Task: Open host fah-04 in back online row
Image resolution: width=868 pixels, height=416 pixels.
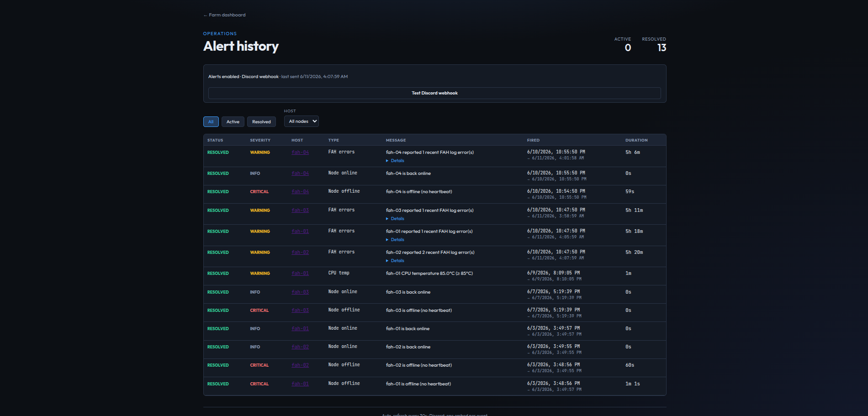Action: click(300, 174)
